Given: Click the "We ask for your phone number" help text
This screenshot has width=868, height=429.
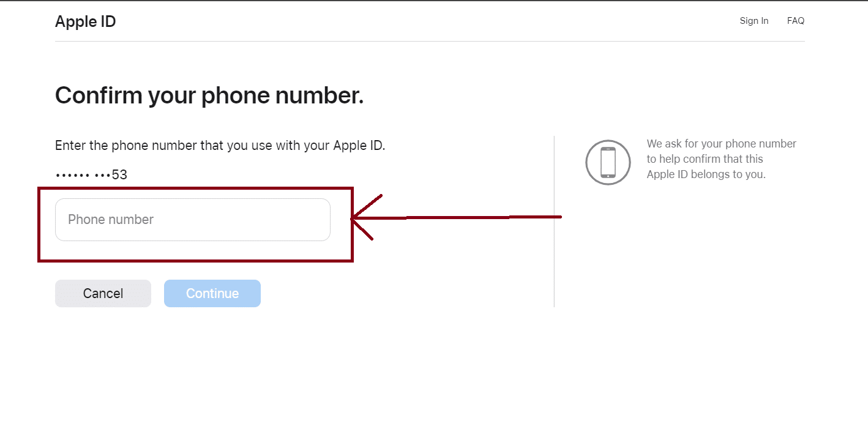Looking at the screenshot, I should (721, 144).
